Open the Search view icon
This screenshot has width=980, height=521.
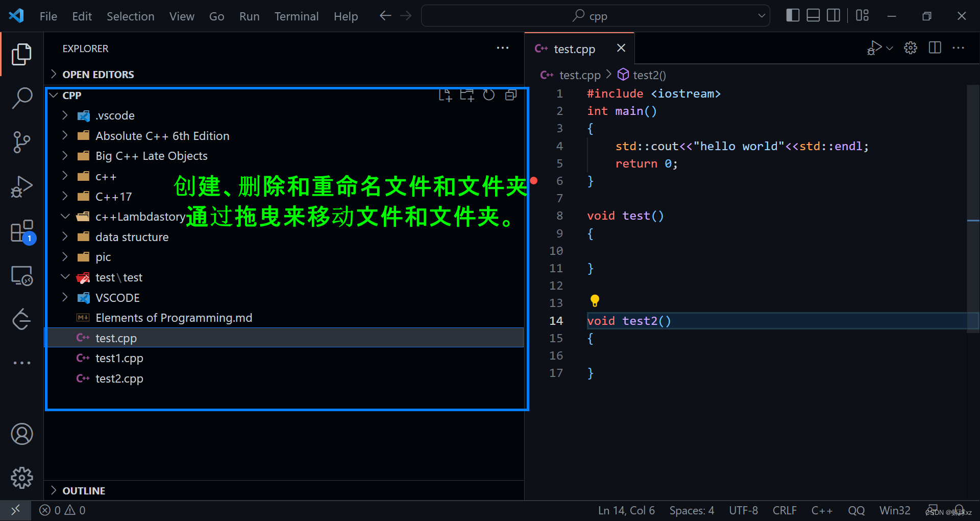pyautogui.click(x=21, y=98)
